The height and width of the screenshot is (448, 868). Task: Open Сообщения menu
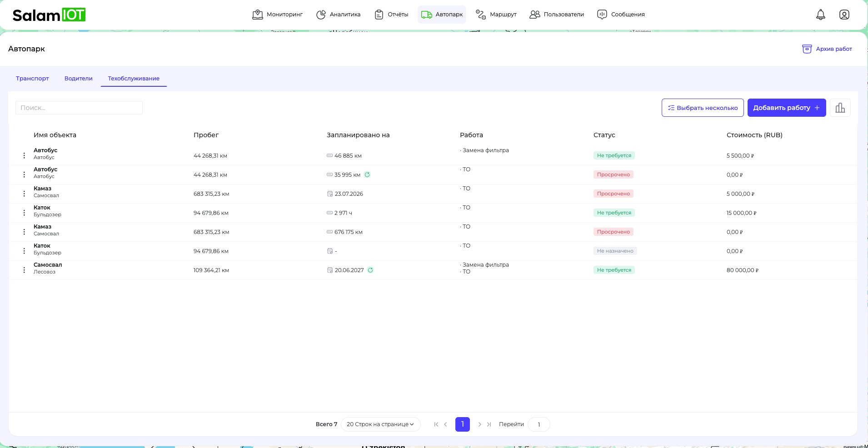[621, 15]
